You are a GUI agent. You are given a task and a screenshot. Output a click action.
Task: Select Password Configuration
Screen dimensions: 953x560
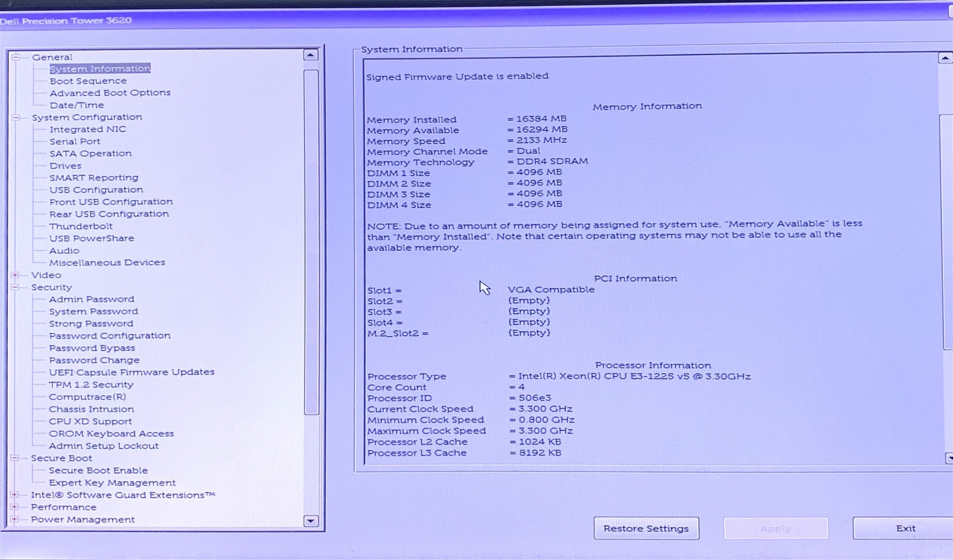click(x=110, y=336)
